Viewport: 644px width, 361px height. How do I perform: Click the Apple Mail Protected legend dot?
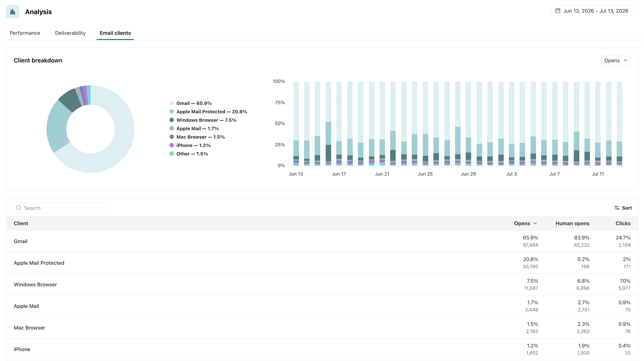click(172, 112)
